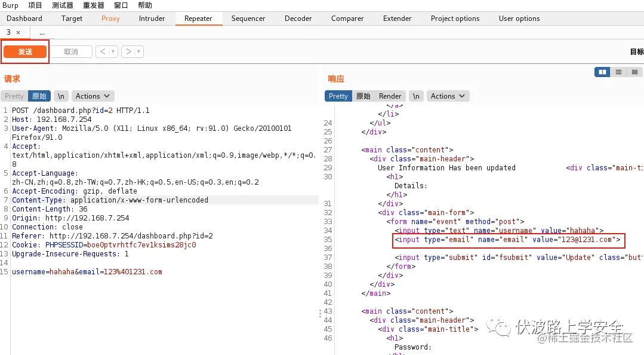Open the 项目 menu
Image resolution: width=644 pixels, height=355 pixels.
pyautogui.click(x=35, y=5)
